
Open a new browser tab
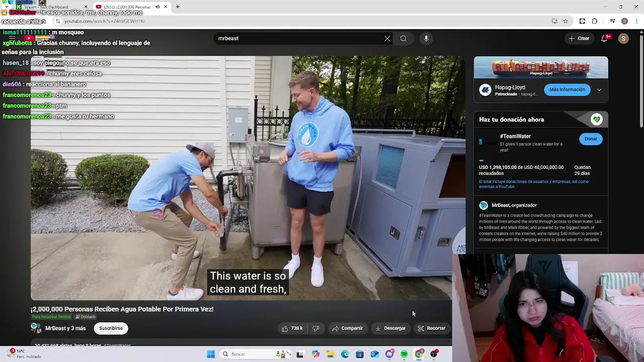point(178,7)
